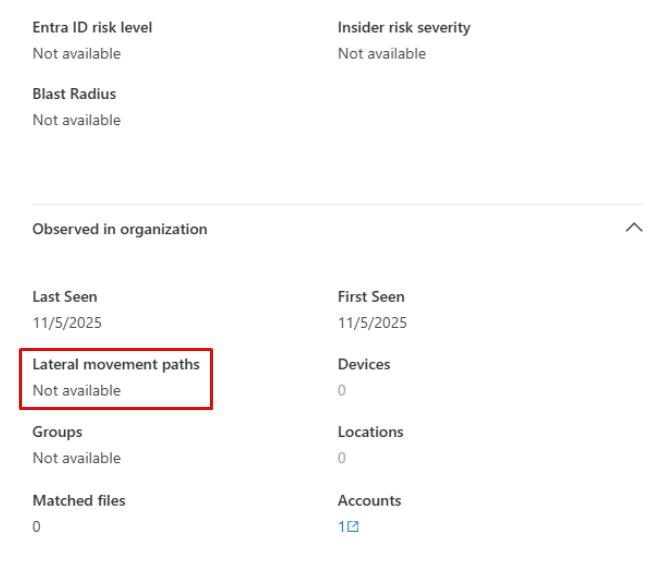
Task: Open the Accounts count link
Action: [x=341, y=527]
